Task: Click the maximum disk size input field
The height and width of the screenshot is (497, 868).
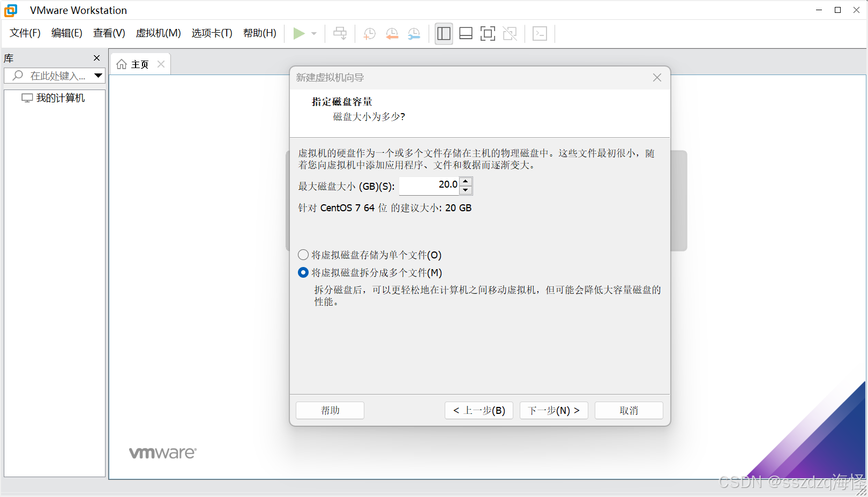Action: click(429, 186)
